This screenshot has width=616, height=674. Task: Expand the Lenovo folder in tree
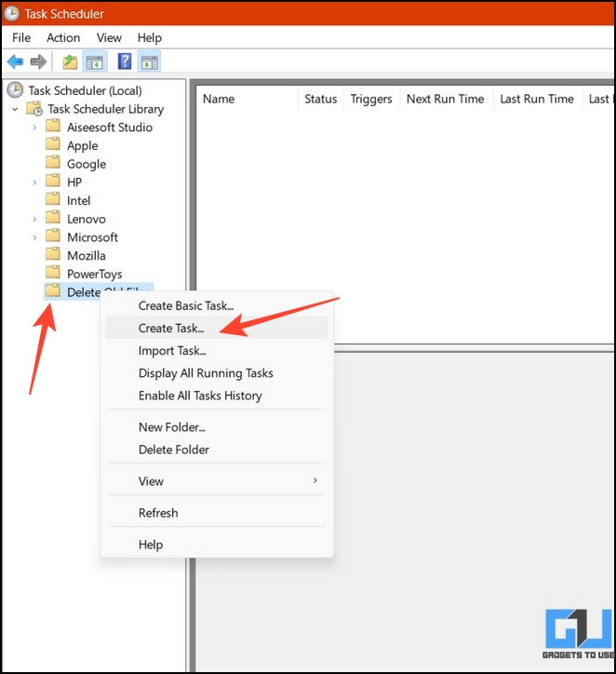[34, 219]
